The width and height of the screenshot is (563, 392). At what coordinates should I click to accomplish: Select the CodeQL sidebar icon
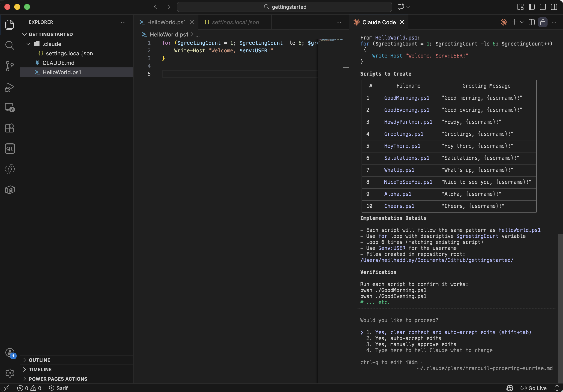click(x=10, y=148)
